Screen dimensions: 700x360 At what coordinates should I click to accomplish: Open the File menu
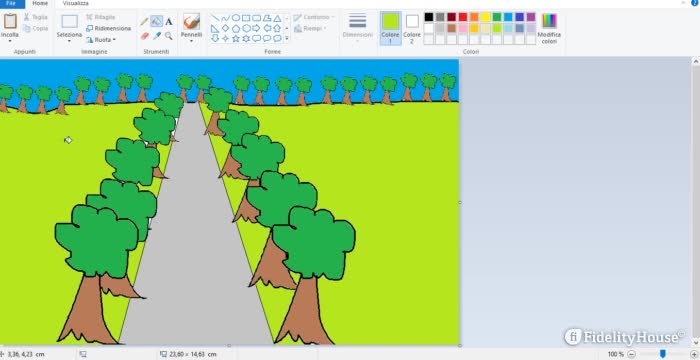11,4
